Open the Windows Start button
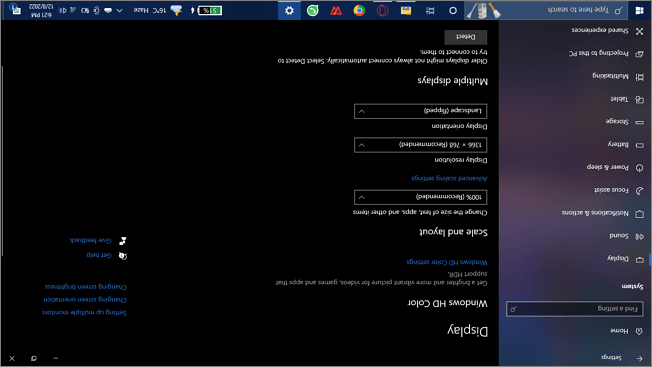This screenshot has height=367, width=652. click(x=640, y=10)
